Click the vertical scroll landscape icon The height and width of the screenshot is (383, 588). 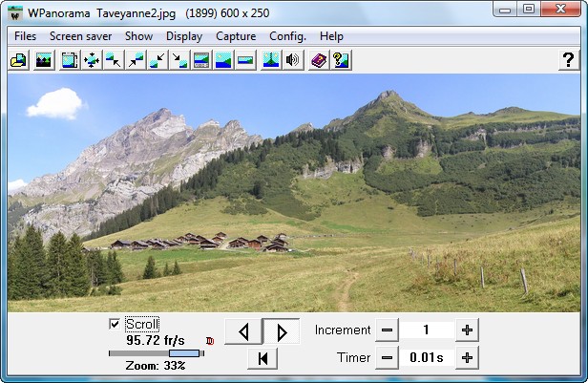[271, 60]
